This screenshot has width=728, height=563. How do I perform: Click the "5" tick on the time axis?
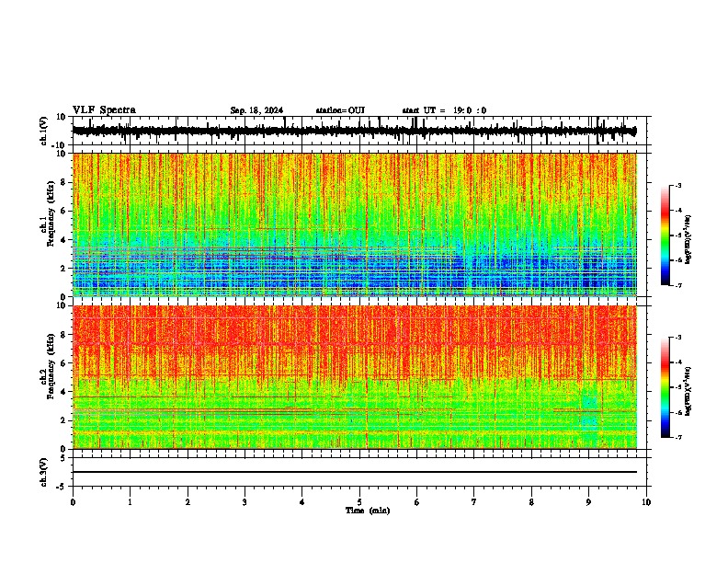click(x=359, y=502)
